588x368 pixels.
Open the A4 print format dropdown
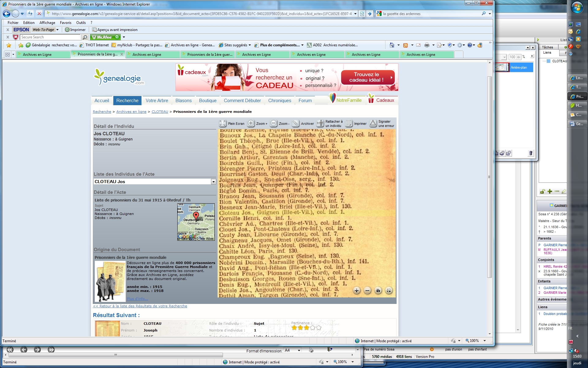(299, 350)
